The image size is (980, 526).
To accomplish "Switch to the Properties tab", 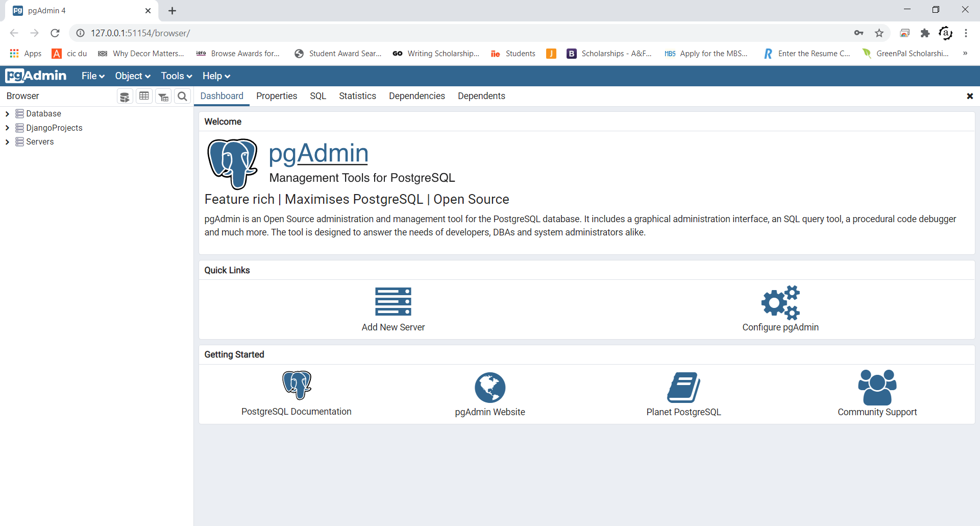I will 277,96.
